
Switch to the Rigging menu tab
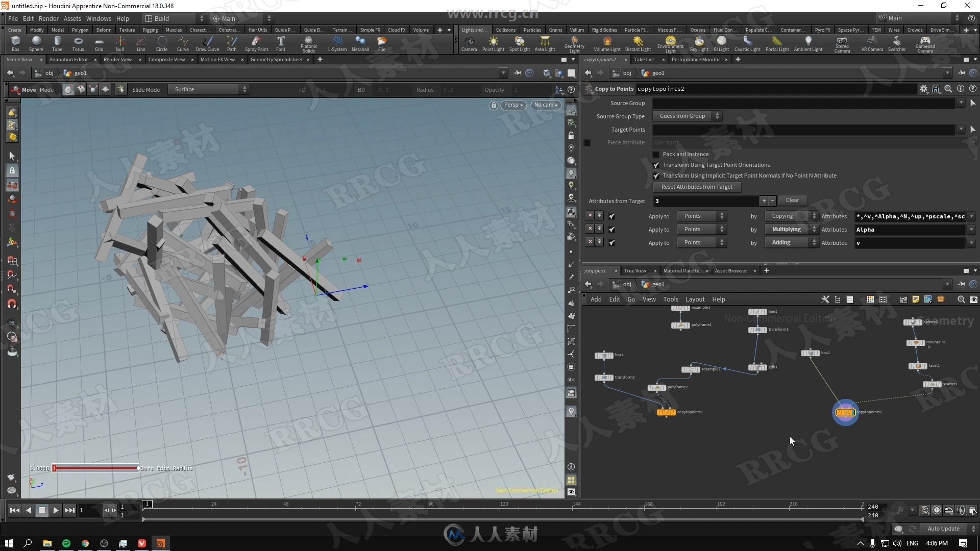[150, 30]
